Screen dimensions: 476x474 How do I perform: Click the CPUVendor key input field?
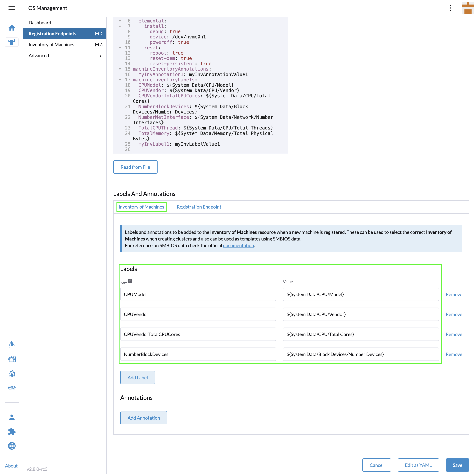click(198, 314)
